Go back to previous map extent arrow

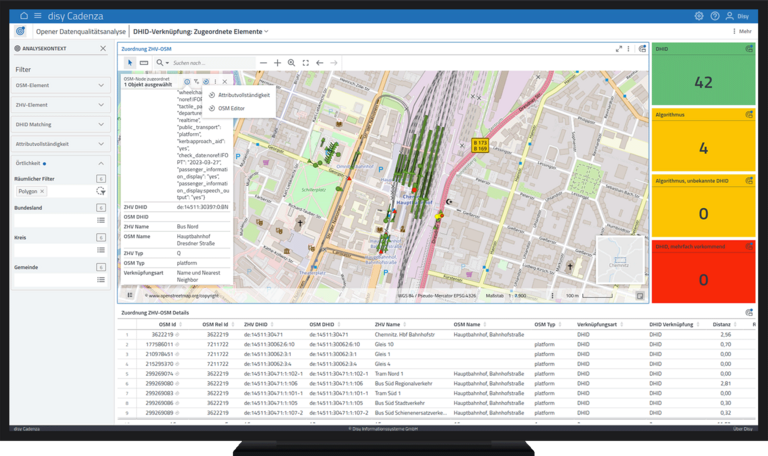(320, 62)
